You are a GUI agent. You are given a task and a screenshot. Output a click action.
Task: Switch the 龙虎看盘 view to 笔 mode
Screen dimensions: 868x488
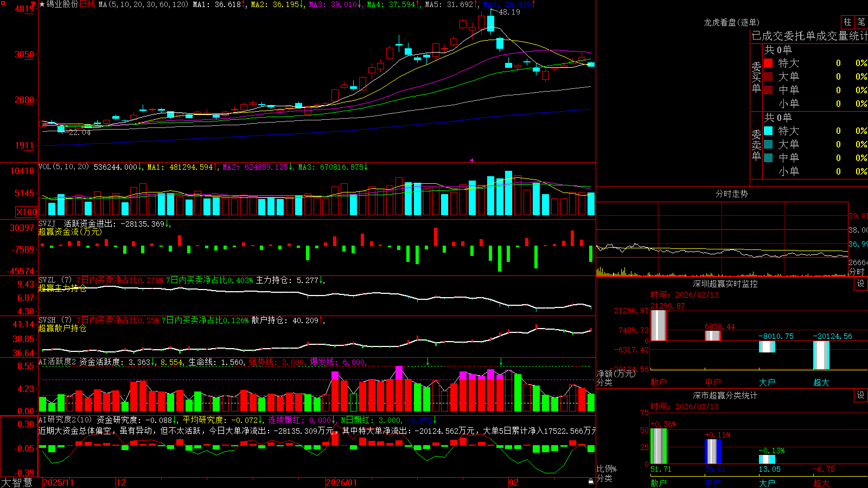coord(861,22)
